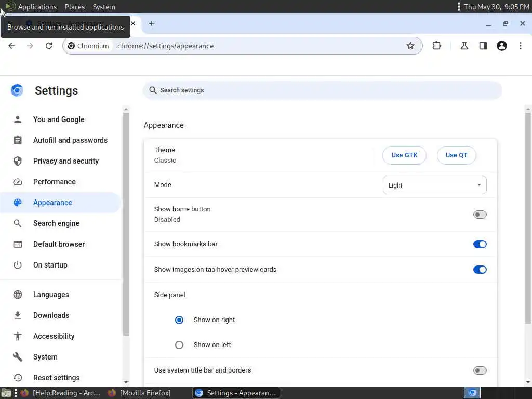
Task: Open Autofill and passwords section
Action: [x=60, y=140]
